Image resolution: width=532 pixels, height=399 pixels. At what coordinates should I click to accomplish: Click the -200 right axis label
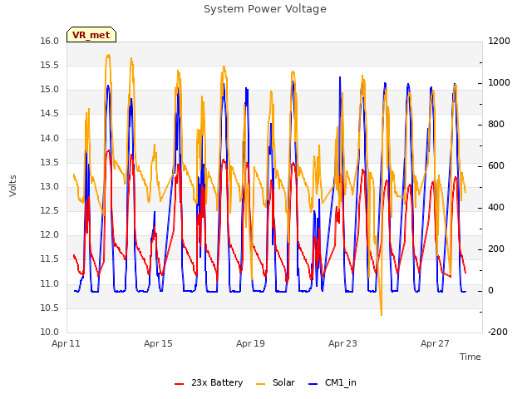point(498,332)
